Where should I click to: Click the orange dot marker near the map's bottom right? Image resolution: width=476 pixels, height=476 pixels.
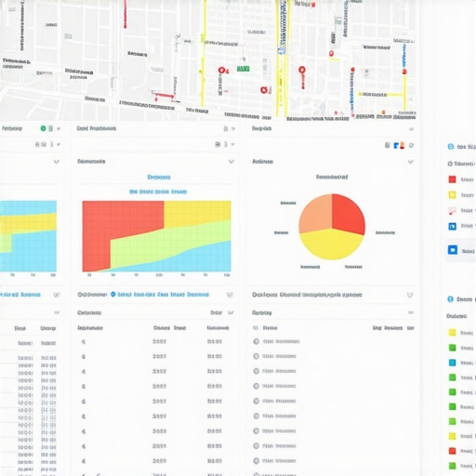coord(383,112)
